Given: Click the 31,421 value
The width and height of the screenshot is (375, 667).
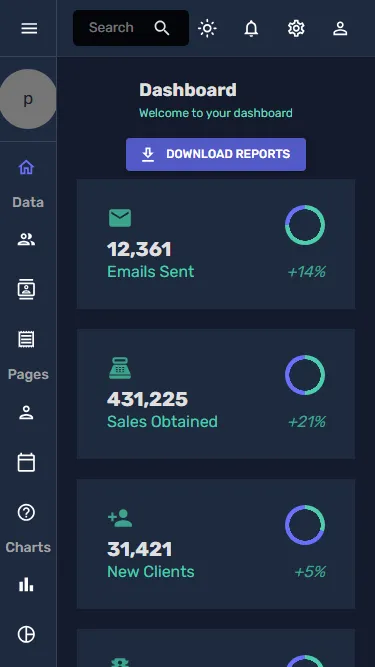Looking at the screenshot, I should pos(139,549).
